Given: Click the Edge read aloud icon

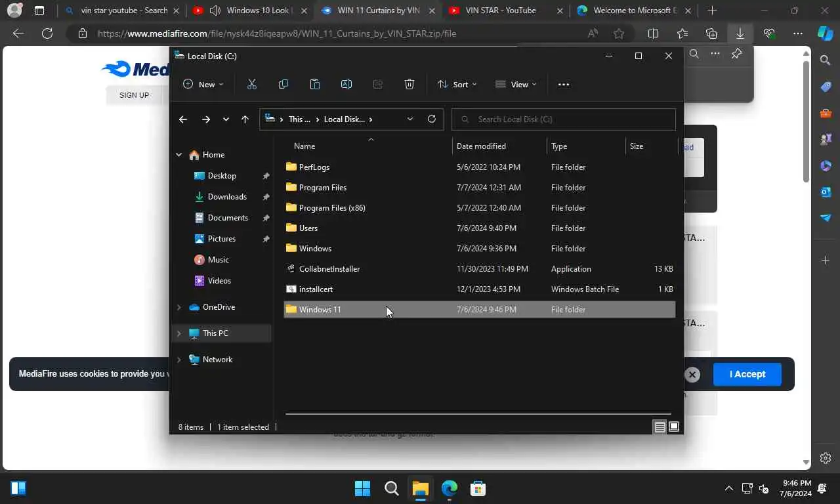Looking at the screenshot, I should (593, 33).
